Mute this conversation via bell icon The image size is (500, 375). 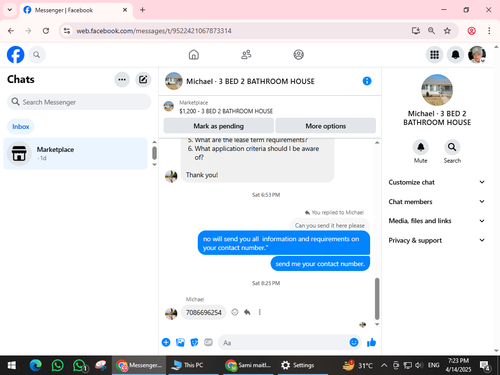421,147
